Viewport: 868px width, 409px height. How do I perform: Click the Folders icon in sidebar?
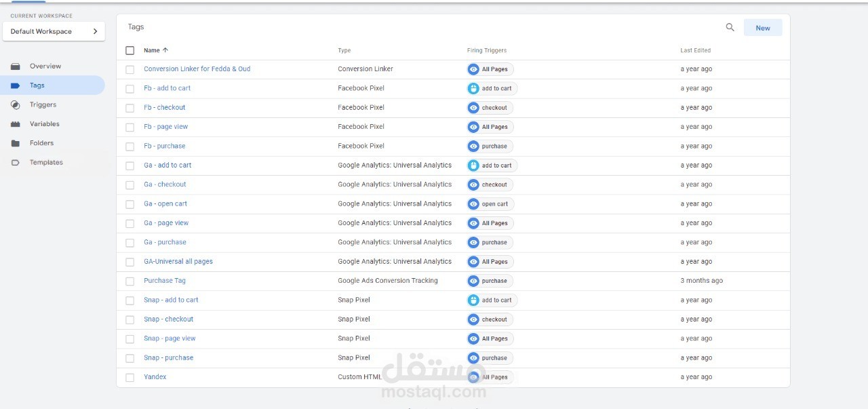(x=16, y=143)
